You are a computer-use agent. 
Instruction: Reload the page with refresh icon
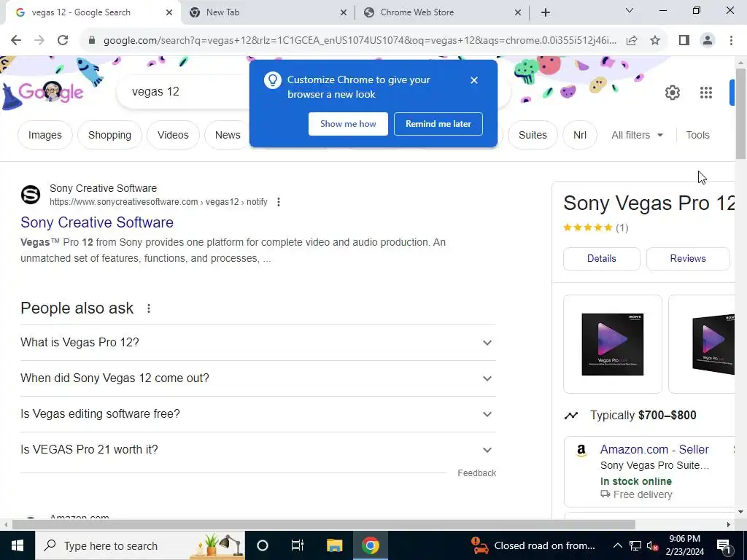coord(63,41)
